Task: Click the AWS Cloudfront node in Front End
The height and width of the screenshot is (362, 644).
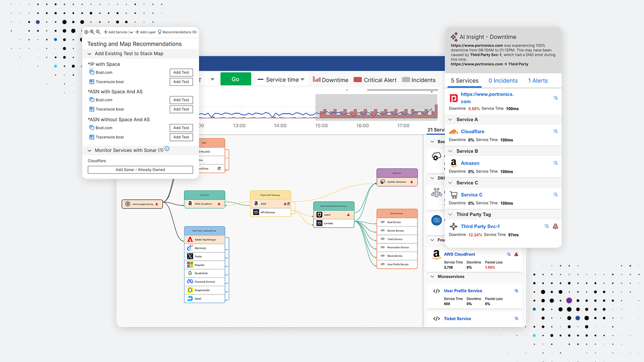Action: coord(204,204)
